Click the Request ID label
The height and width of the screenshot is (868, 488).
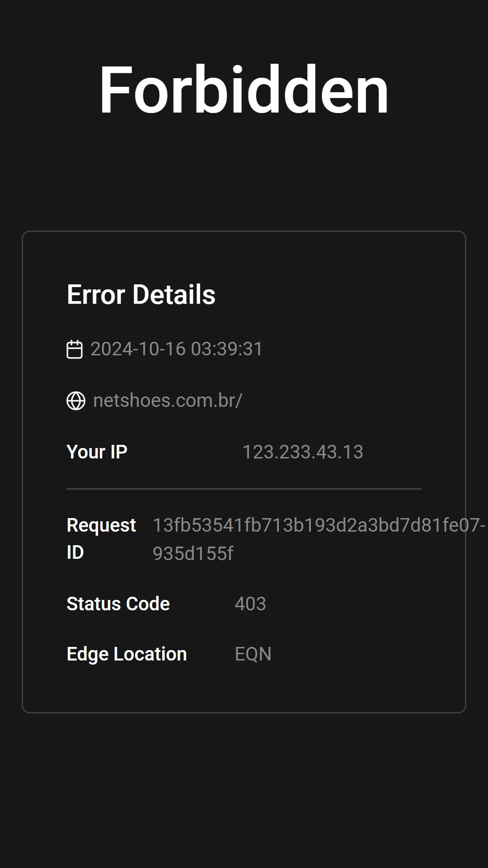click(x=101, y=538)
